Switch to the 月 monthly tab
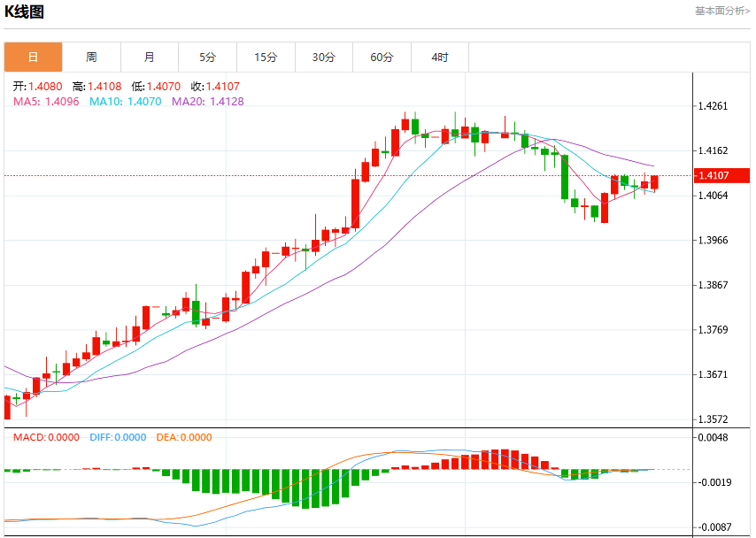The width and height of the screenshot is (756, 538). [150, 57]
